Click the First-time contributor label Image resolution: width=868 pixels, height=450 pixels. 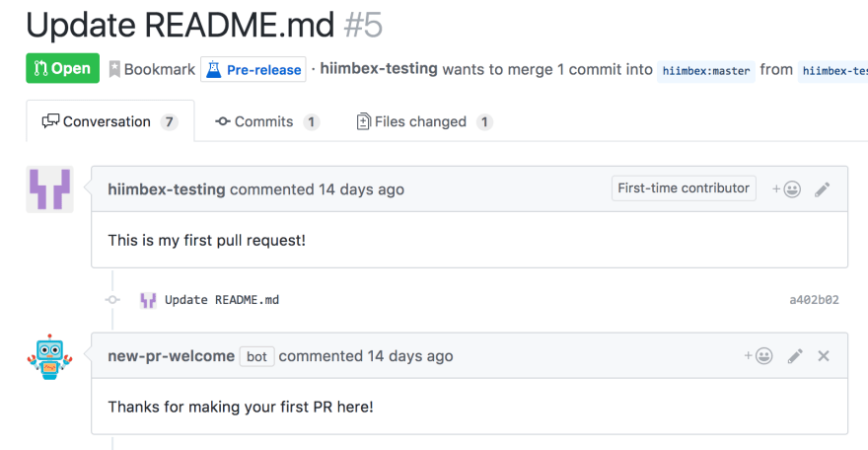tap(684, 188)
